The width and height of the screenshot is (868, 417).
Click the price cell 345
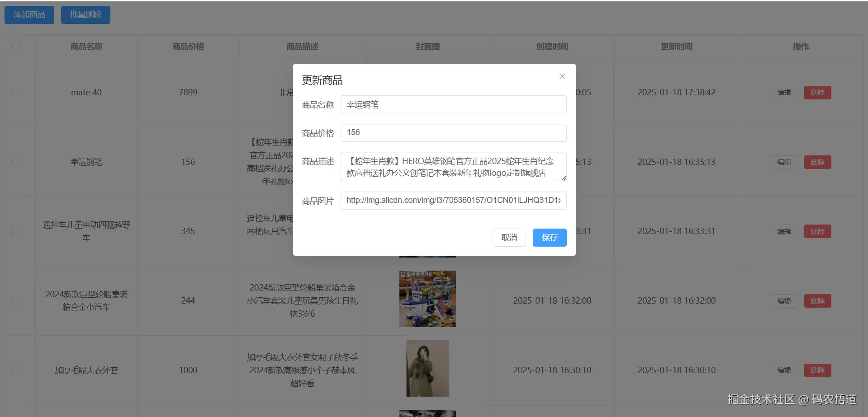pos(188,231)
